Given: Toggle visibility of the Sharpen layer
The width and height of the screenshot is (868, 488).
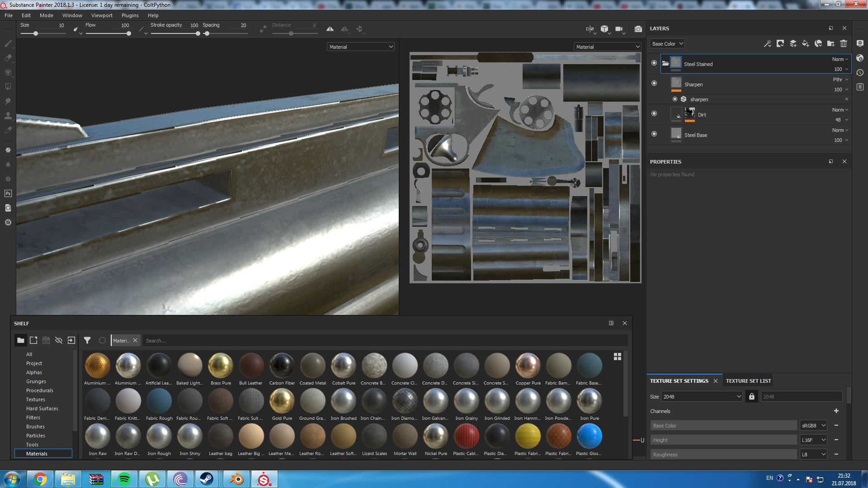Looking at the screenshot, I should [654, 83].
